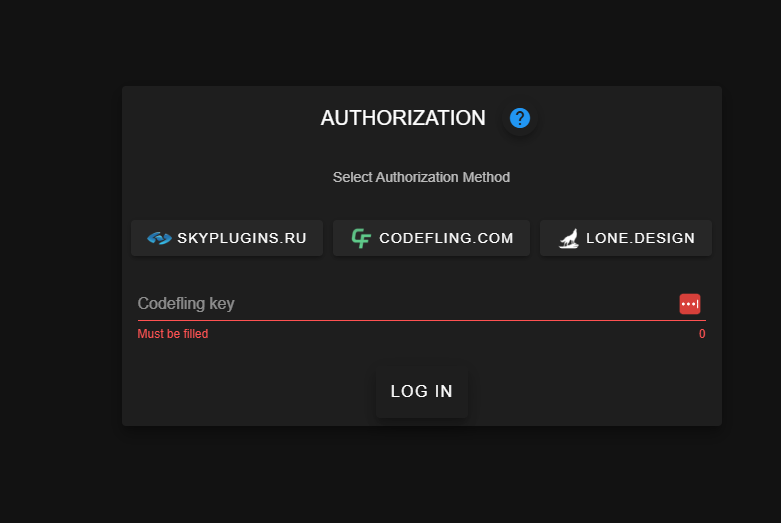Image resolution: width=781 pixels, height=523 pixels.
Task: Click the 'Codefling key' placeholder text
Action: click(186, 304)
